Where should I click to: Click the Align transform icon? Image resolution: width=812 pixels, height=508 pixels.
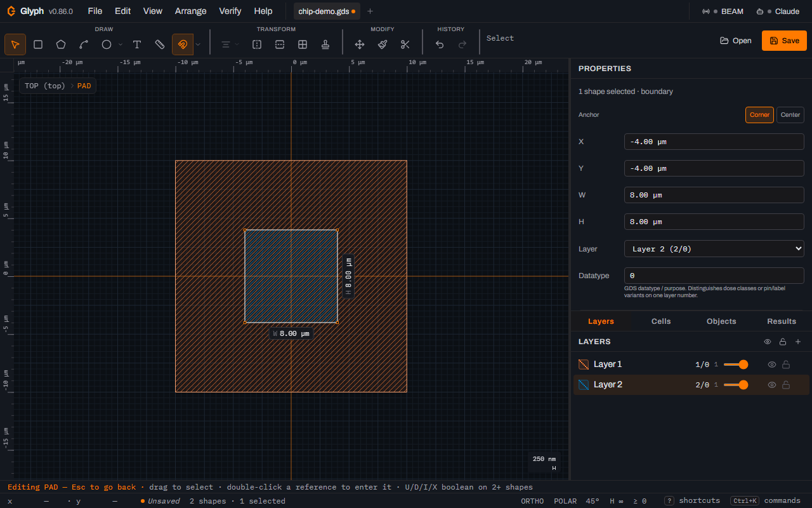[x=225, y=44]
